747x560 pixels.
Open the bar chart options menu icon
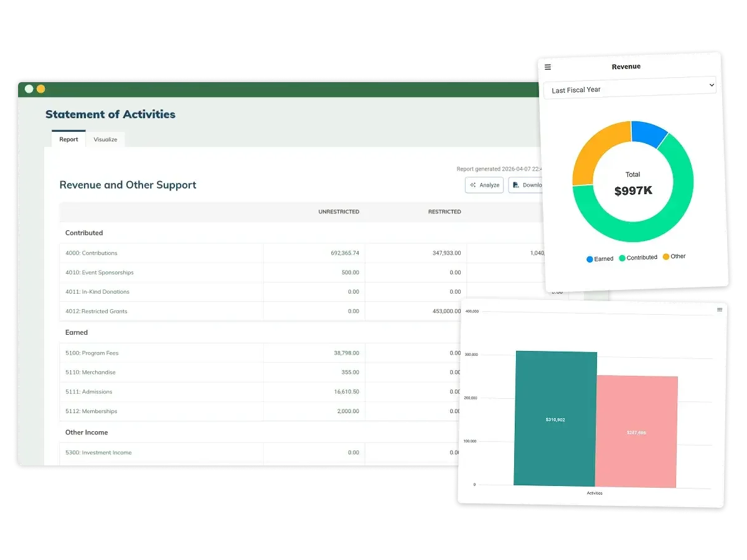pos(720,309)
